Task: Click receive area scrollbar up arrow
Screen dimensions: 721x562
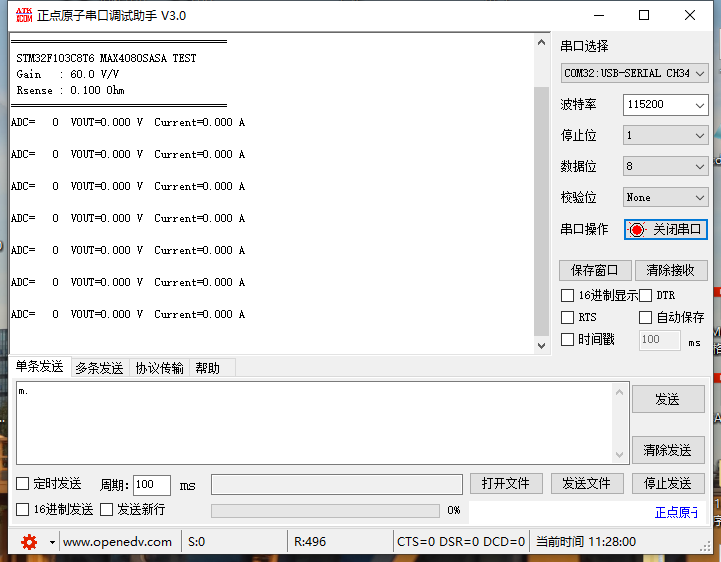Action: coord(542,42)
